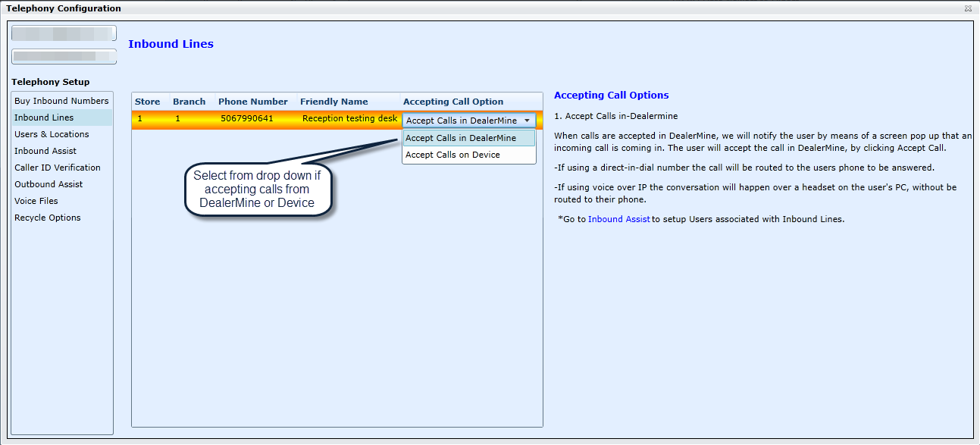This screenshot has width=980, height=445.
Task: Close the Telephony Configuration window
Action: pos(968,8)
